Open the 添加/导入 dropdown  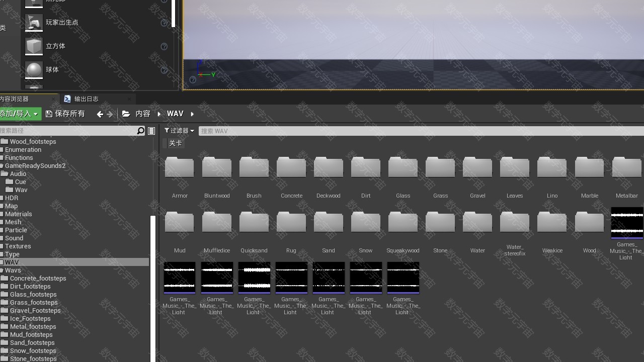(x=19, y=114)
